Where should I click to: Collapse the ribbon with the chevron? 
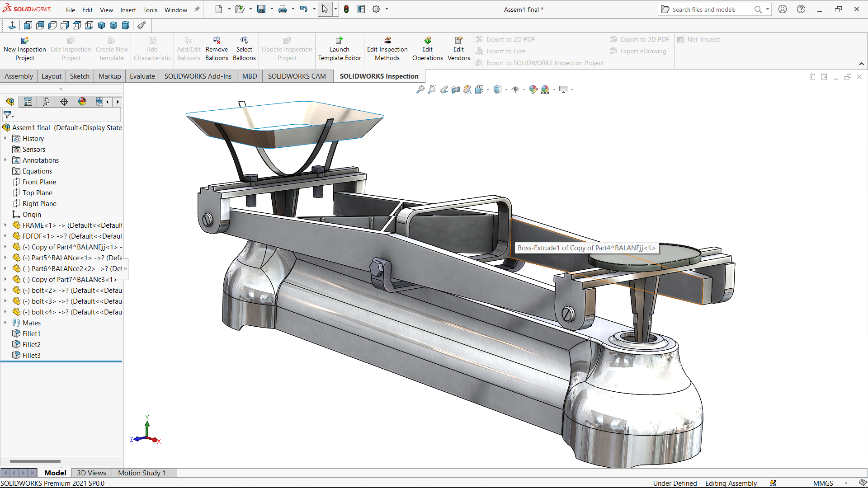tap(862, 64)
